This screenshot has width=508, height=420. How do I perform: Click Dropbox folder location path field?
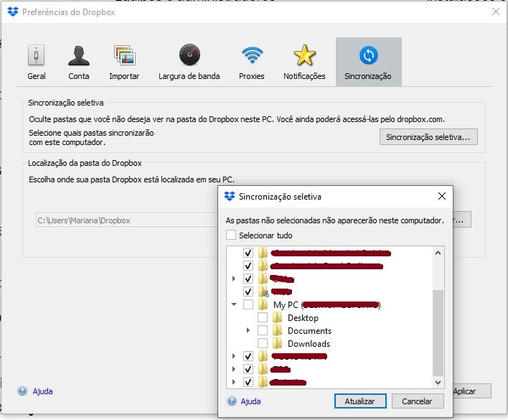coord(127,220)
